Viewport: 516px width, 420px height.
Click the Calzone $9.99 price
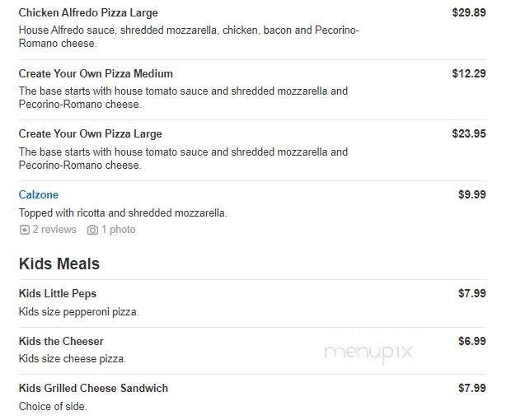pyautogui.click(x=472, y=194)
